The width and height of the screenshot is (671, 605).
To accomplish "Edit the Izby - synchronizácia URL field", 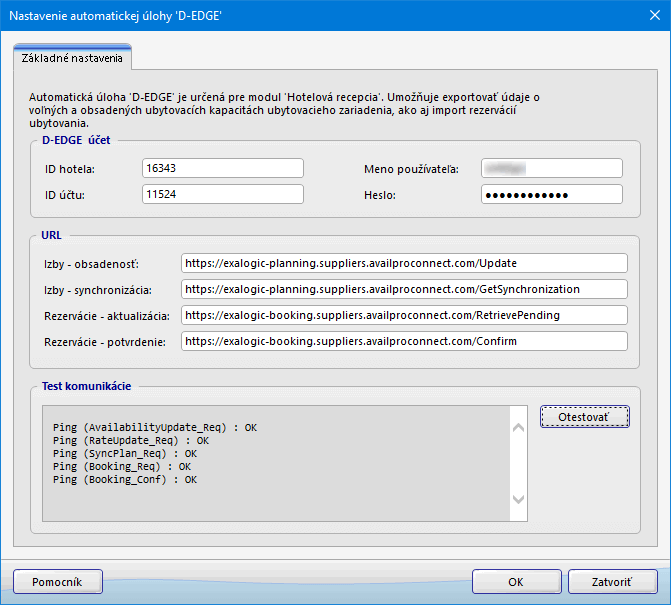I will coord(404,289).
